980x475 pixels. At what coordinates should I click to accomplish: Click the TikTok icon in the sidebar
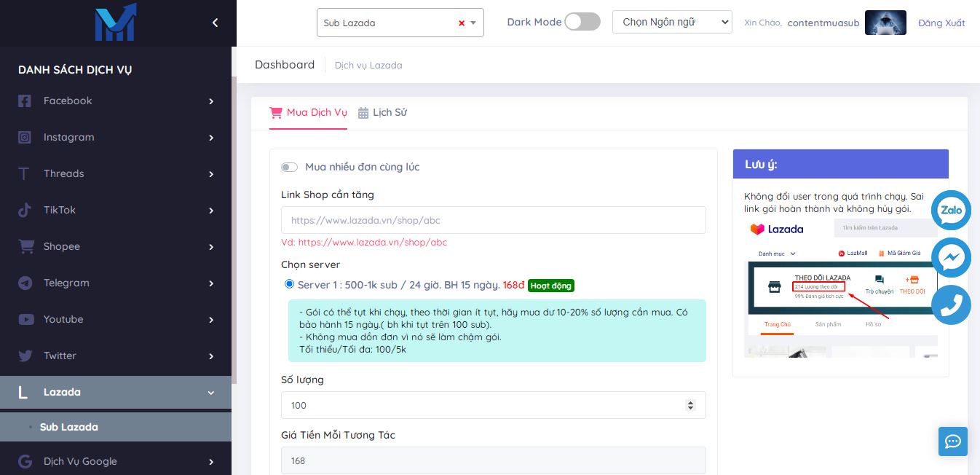[25, 211]
